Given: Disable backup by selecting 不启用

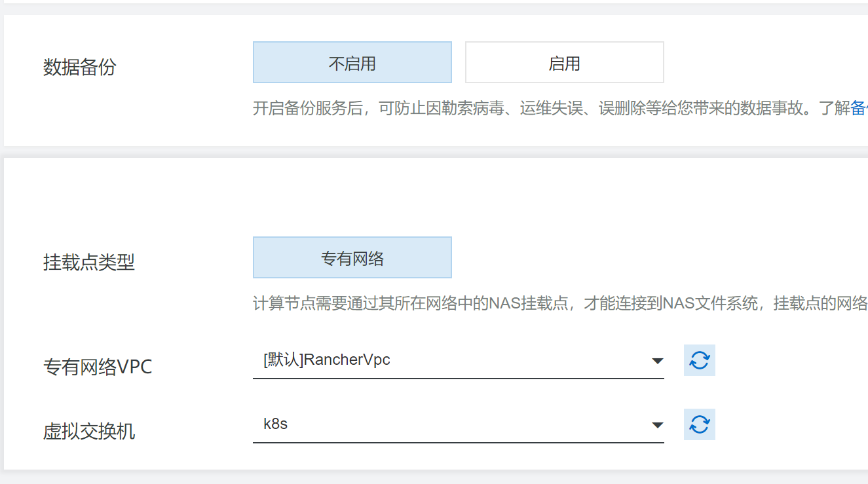Looking at the screenshot, I should pyautogui.click(x=352, y=62).
